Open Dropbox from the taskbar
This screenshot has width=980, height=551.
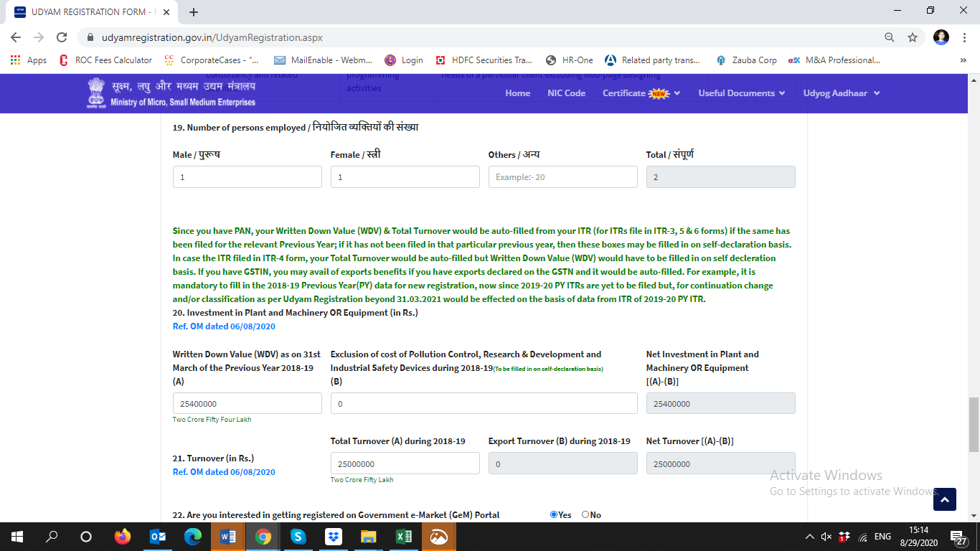(334, 537)
